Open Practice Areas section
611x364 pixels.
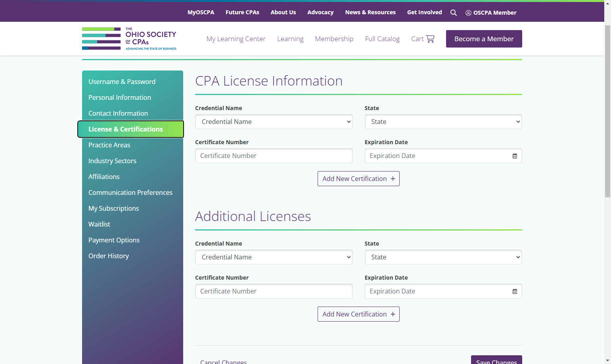[x=109, y=145]
